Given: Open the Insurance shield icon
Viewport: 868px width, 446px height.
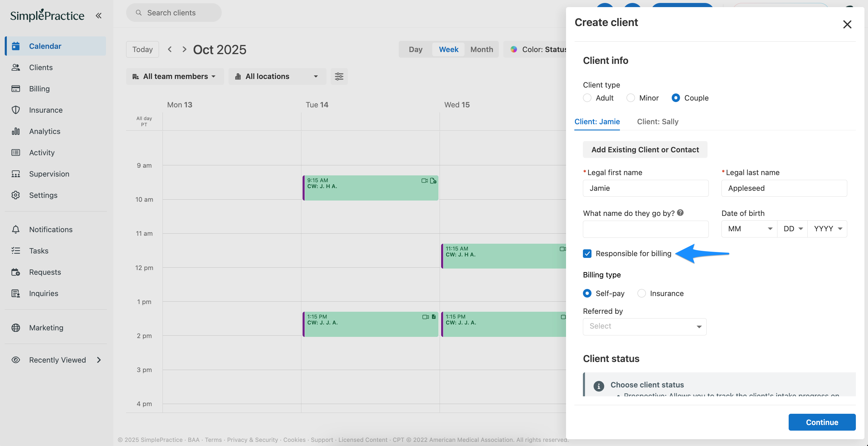Looking at the screenshot, I should pyautogui.click(x=15, y=110).
